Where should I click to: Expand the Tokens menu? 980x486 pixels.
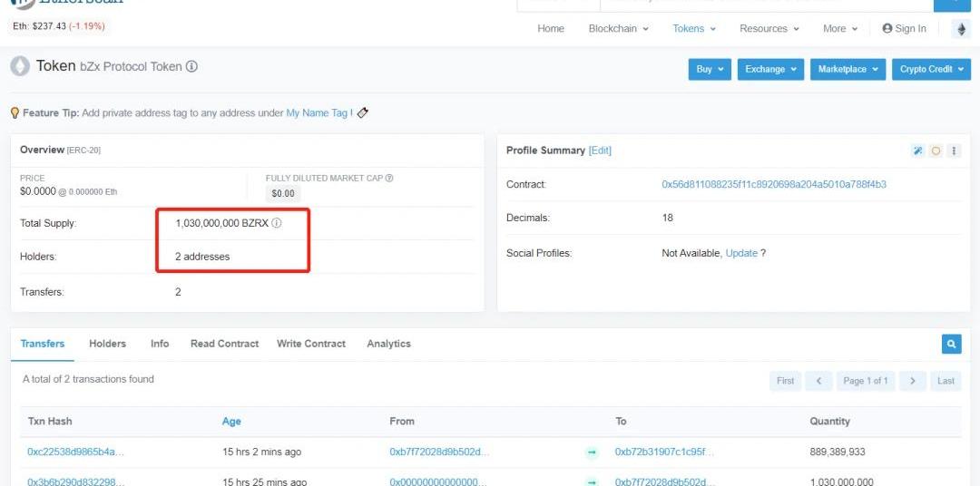point(694,29)
